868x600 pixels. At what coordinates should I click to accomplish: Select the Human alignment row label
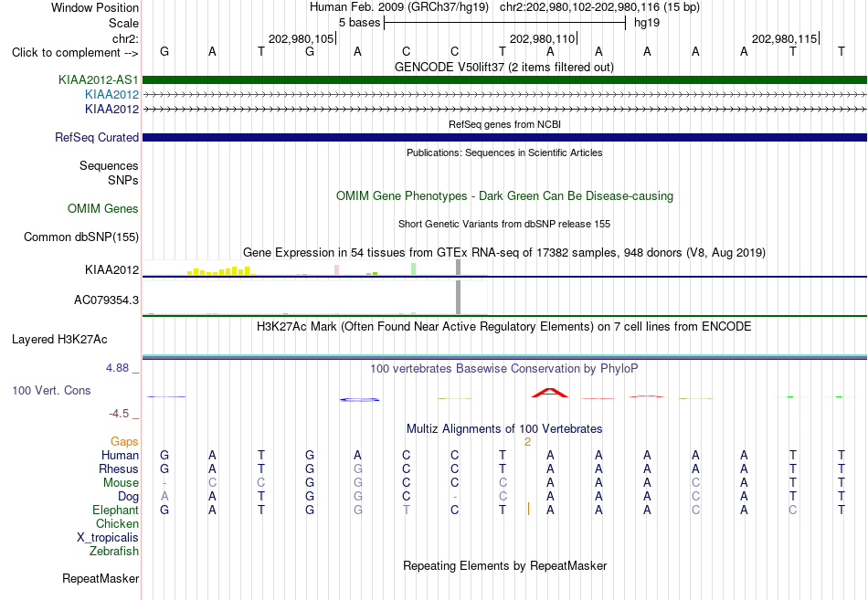[120, 455]
